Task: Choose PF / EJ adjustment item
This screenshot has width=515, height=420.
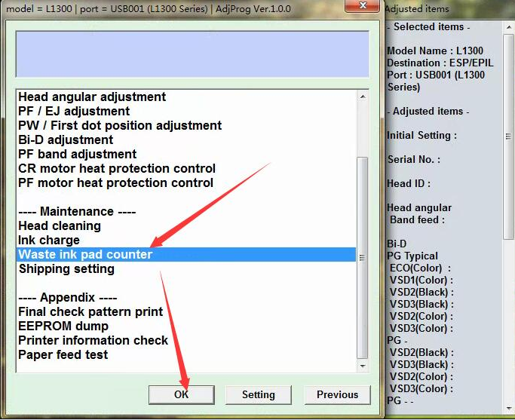Action: click(x=74, y=112)
